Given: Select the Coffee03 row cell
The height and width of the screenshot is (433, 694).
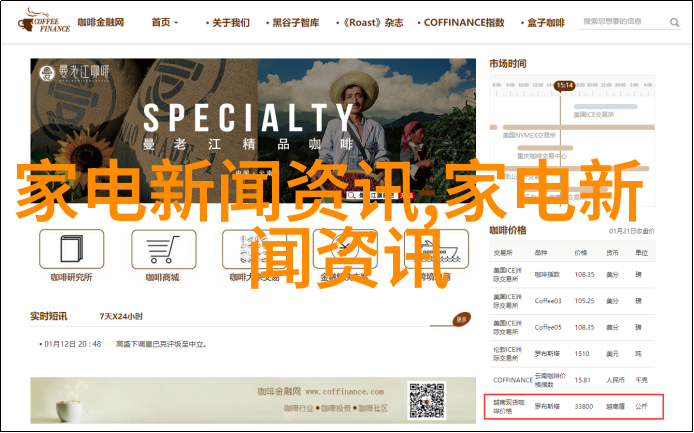Looking at the screenshot, I should point(548,301).
